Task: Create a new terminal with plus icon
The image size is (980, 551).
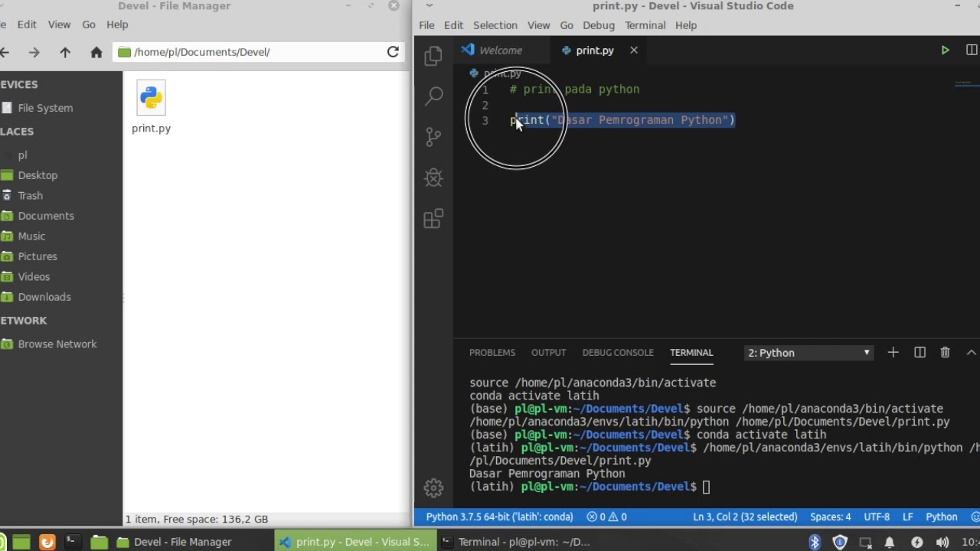Action: pyautogui.click(x=893, y=352)
